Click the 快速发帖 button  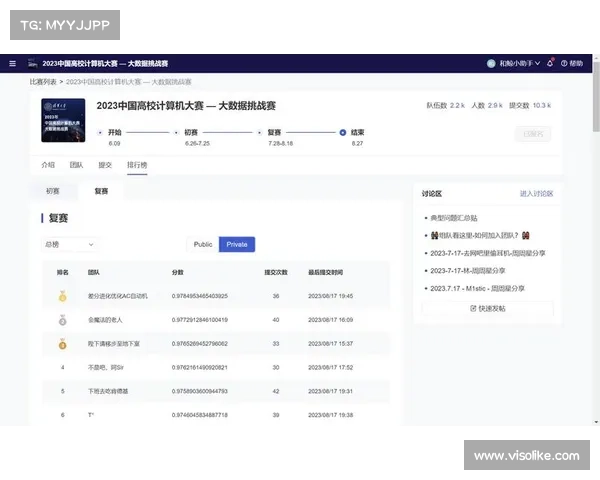(x=487, y=308)
